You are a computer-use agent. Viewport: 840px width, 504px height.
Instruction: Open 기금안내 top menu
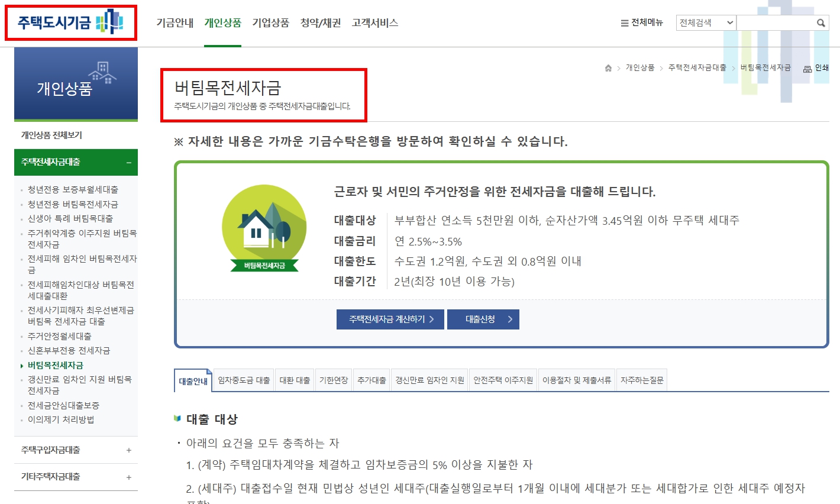click(x=175, y=23)
